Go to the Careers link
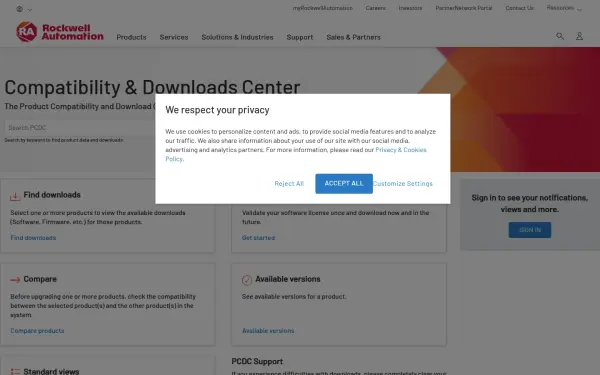Image resolution: width=600 pixels, height=375 pixels. tap(375, 8)
